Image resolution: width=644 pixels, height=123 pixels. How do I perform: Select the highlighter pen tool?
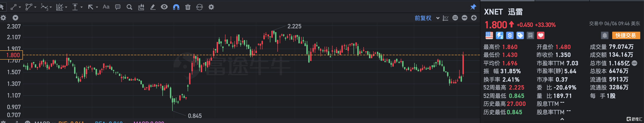[x=153, y=7]
